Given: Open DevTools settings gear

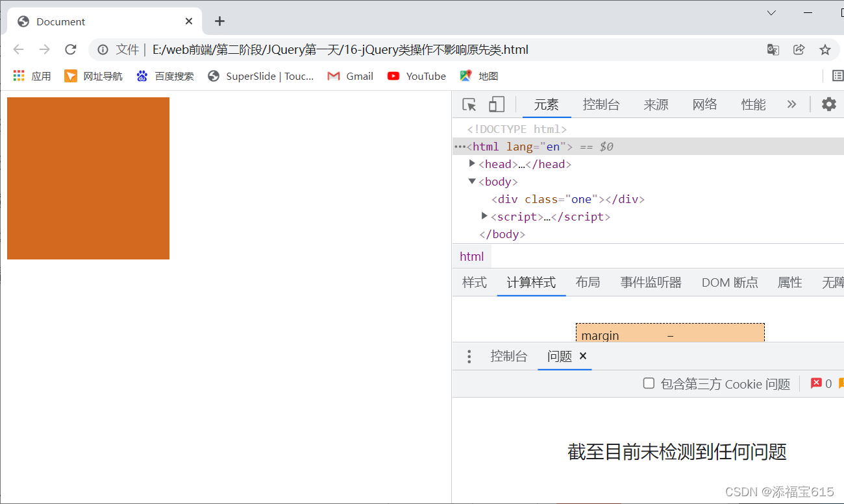Looking at the screenshot, I should (x=829, y=104).
